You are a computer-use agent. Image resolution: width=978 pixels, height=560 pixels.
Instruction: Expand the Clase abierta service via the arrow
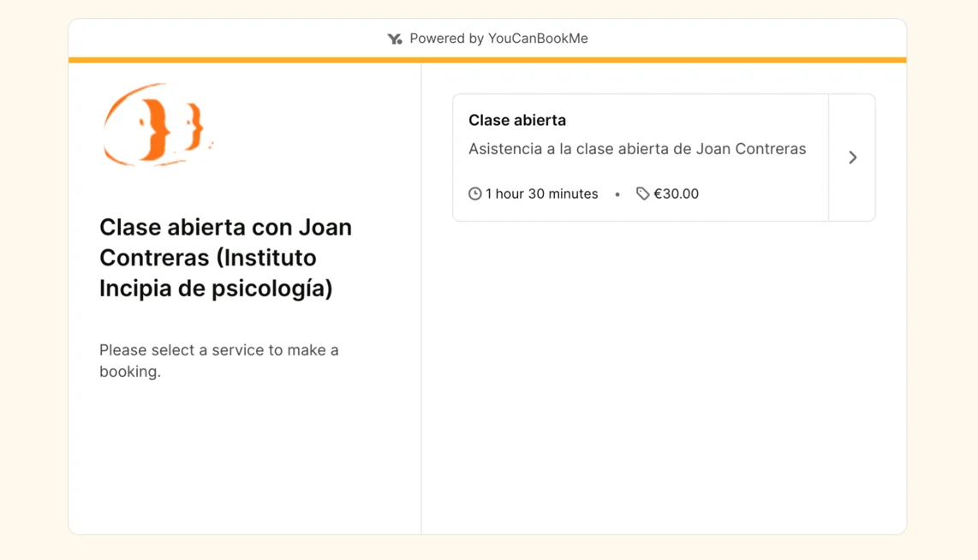(852, 158)
